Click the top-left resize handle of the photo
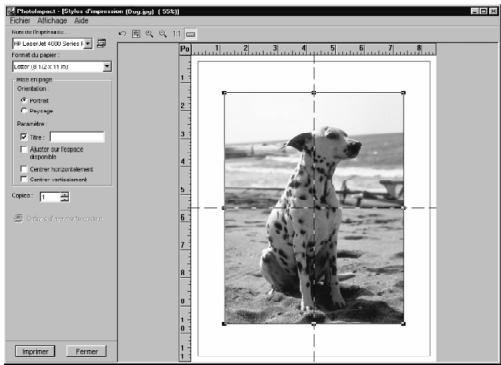This screenshot has height=365, width=501. click(224, 93)
